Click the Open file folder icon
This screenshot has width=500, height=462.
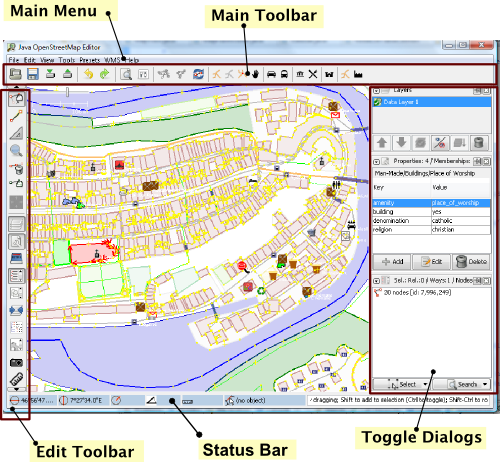[x=16, y=74]
